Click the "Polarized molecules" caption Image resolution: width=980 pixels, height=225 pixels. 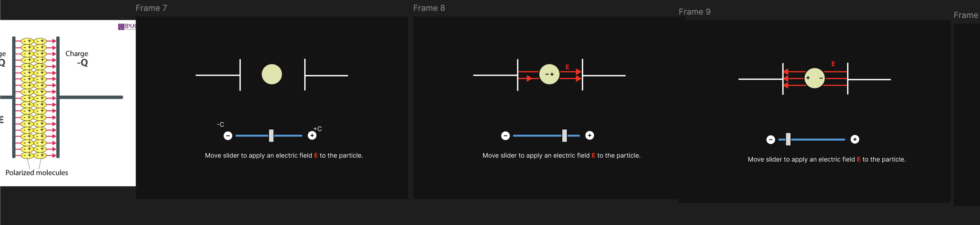tap(37, 172)
